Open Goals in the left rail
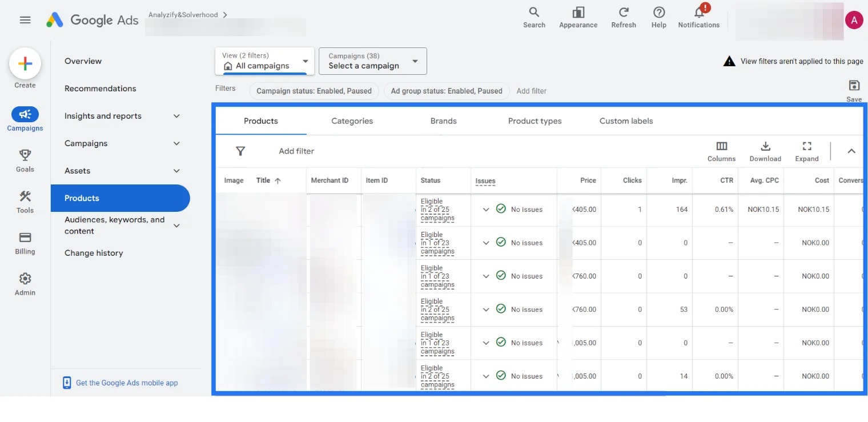The image size is (868, 422). point(25,160)
